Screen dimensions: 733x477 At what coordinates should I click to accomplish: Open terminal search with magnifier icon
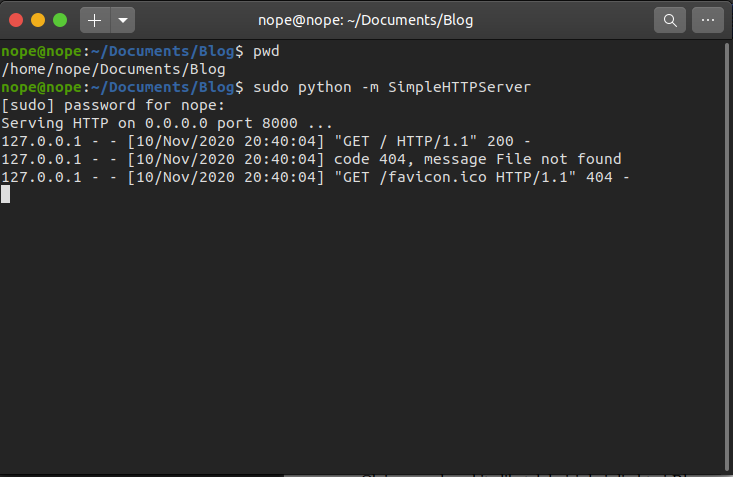[x=670, y=20]
